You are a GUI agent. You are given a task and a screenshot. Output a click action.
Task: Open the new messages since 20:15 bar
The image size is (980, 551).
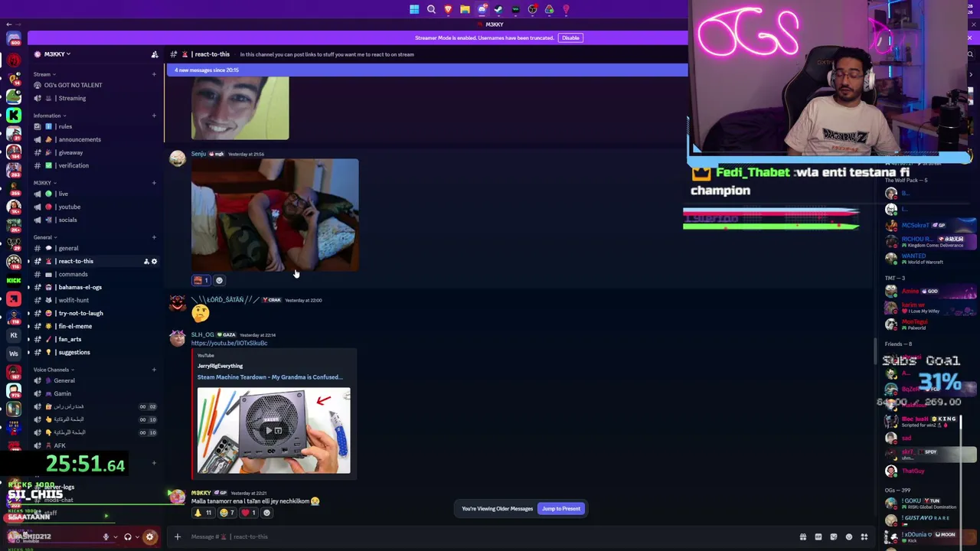click(x=427, y=70)
